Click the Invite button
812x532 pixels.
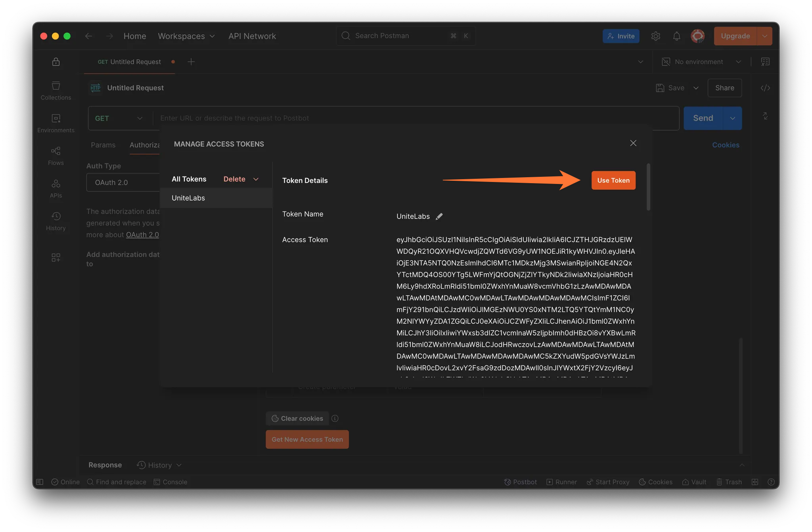click(620, 36)
